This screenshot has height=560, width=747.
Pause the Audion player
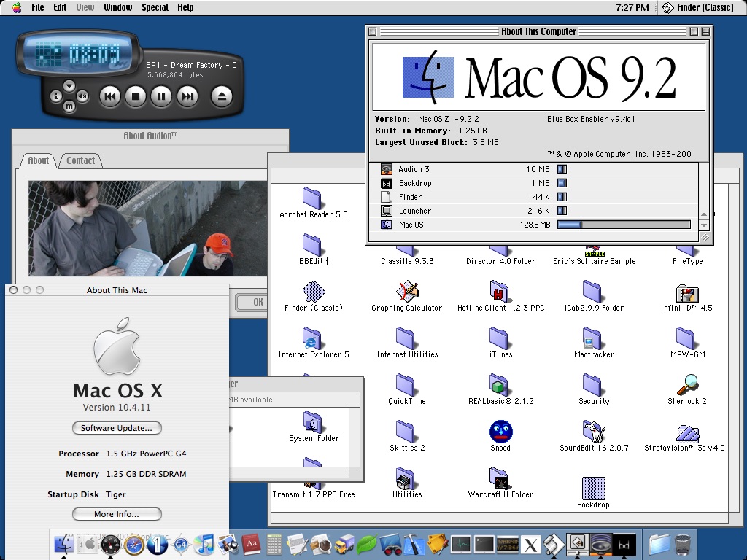coord(161,97)
